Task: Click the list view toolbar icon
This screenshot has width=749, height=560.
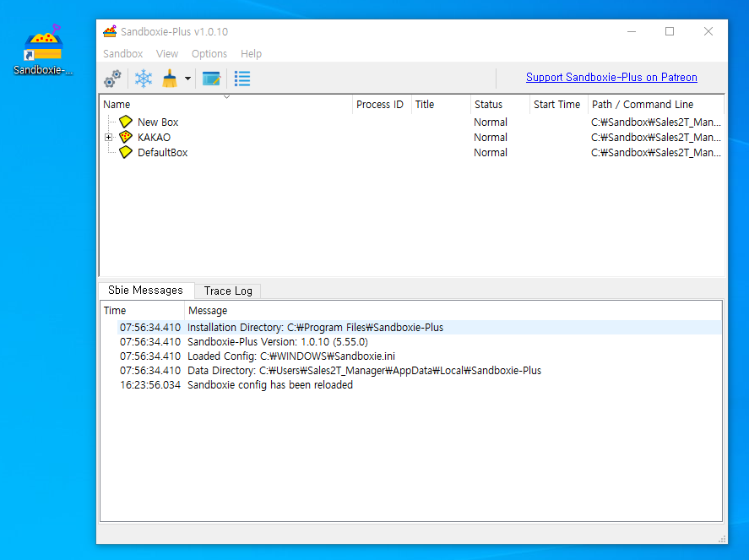Action: 242,79
